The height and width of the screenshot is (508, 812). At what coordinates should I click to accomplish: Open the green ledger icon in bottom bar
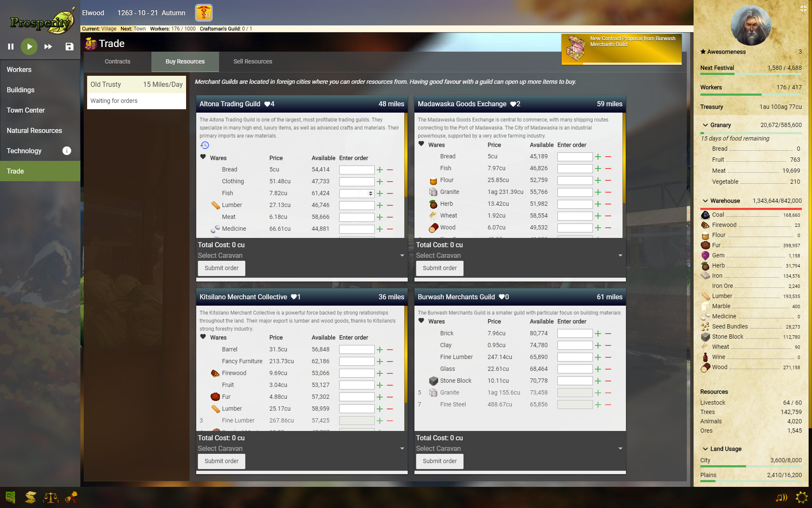10,497
